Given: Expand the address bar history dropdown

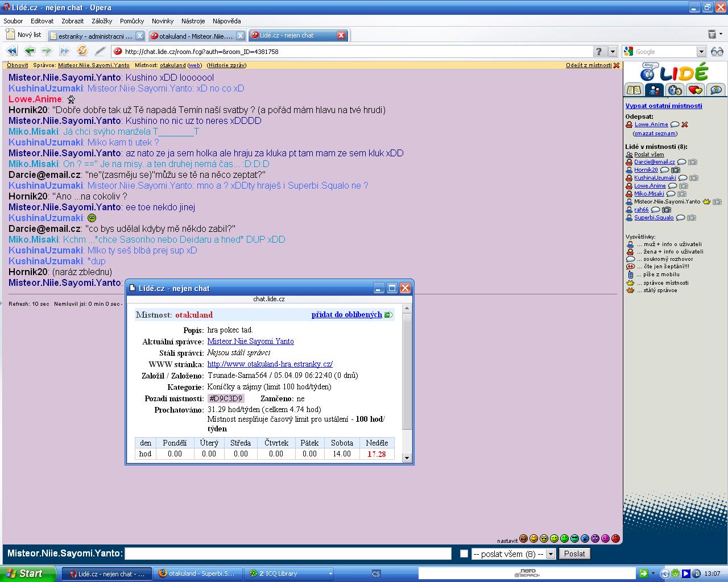Looking at the screenshot, I should click(x=613, y=52).
